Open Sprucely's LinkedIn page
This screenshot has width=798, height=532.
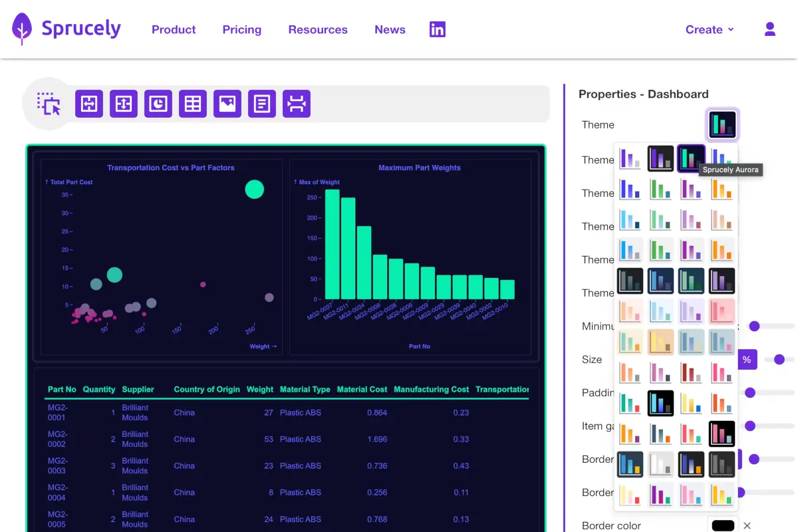(x=437, y=29)
